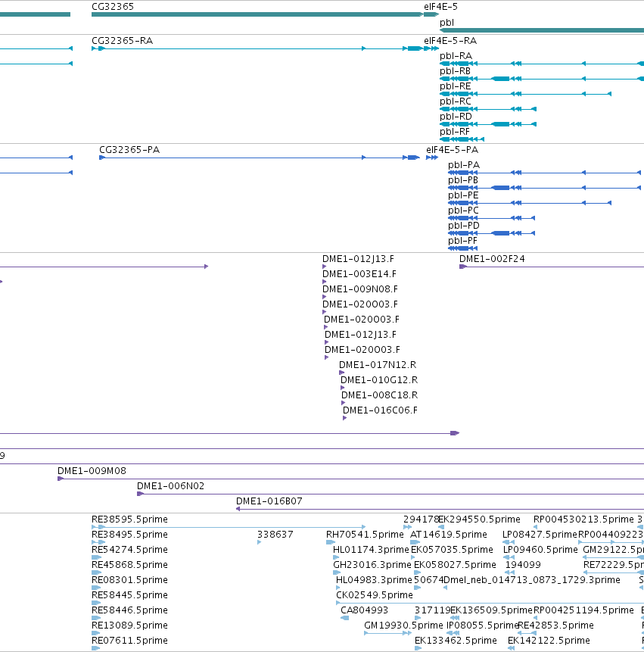644x652 pixels.
Task: Select the IP08055.5prime EST label
Action: (x=482, y=625)
